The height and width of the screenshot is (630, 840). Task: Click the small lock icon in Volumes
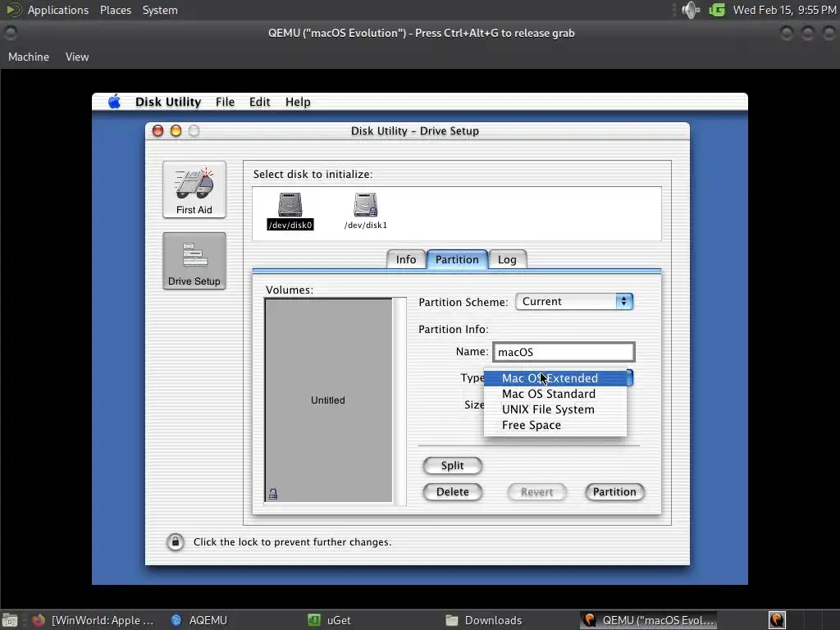[x=273, y=494]
